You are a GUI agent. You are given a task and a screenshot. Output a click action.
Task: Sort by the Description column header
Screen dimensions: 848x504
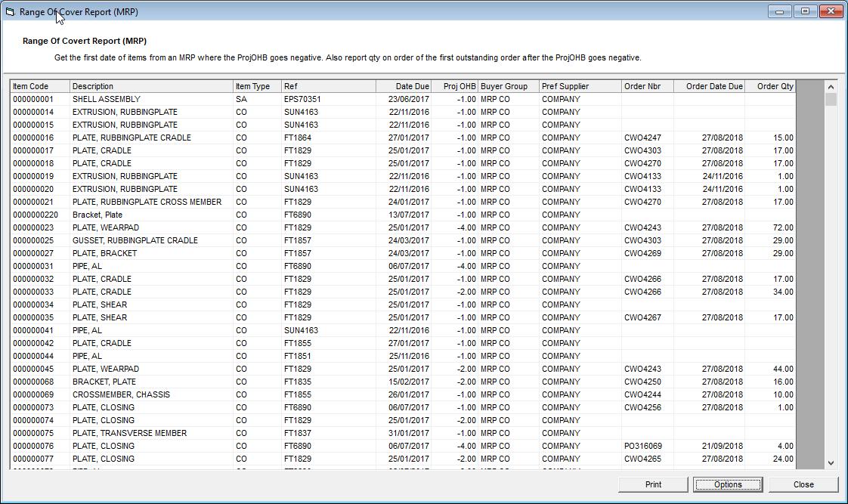coord(151,86)
